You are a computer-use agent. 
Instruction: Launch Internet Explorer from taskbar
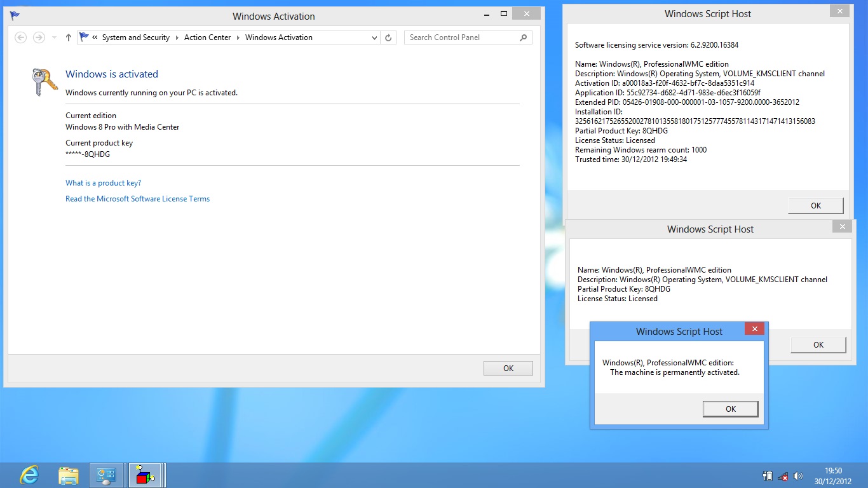tap(29, 475)
